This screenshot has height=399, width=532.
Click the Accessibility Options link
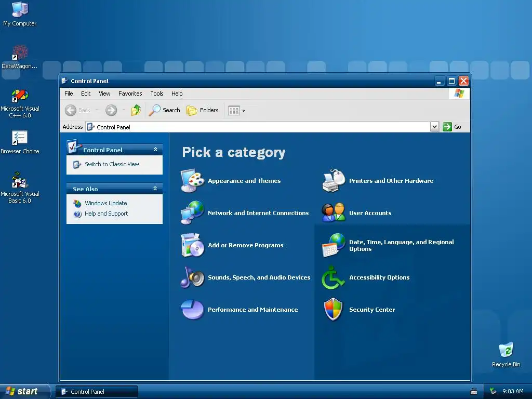coord(379,277)
